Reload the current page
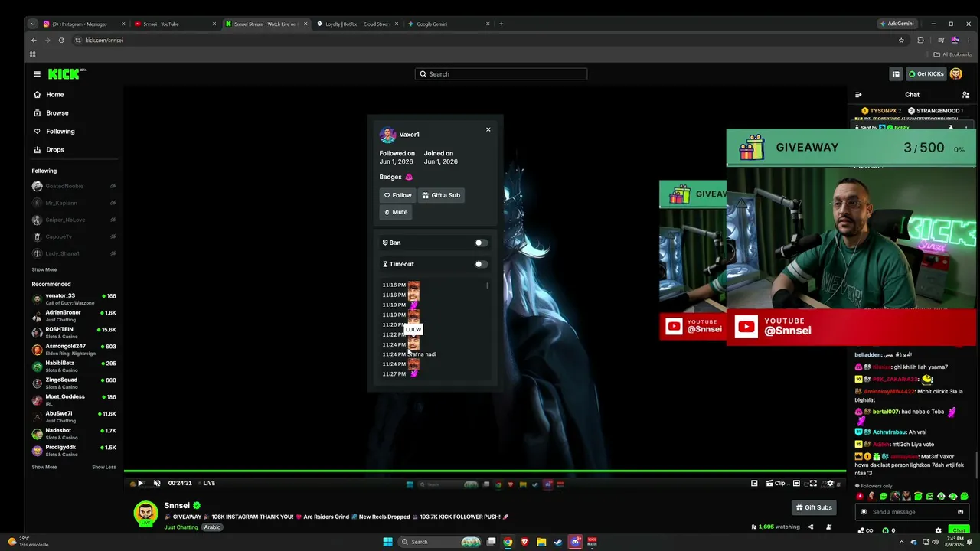The width and height of the screenshot is (980, 551). [x=61, y=40]
